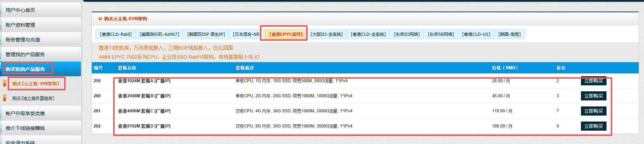
Task: Click the 库存 column header
Action: [561, 68]
